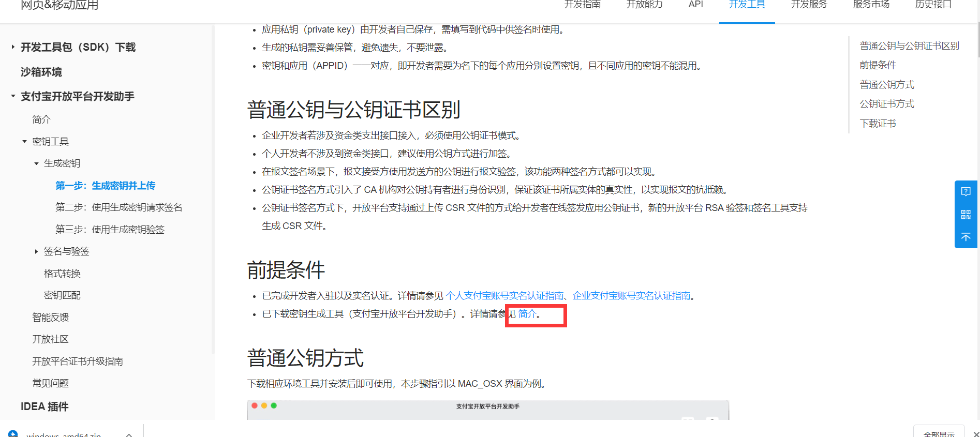980x437 pixels.
Task: Open the downloaded windows_amd64.zip file
Action: 64,434
